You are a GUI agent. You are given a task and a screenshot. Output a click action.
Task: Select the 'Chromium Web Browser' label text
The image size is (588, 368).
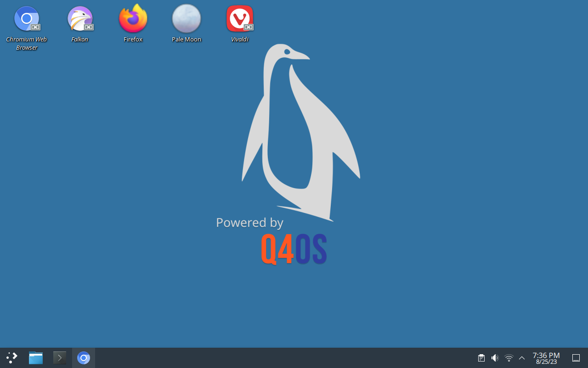tap(27, 43)
